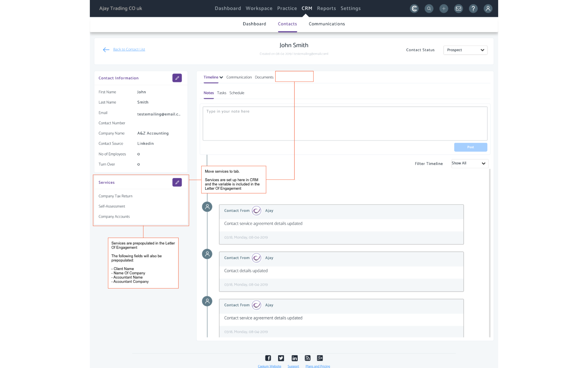Edit Contact Information with pencil icon
Screen dimensions: 588x368
coord(177,78)
